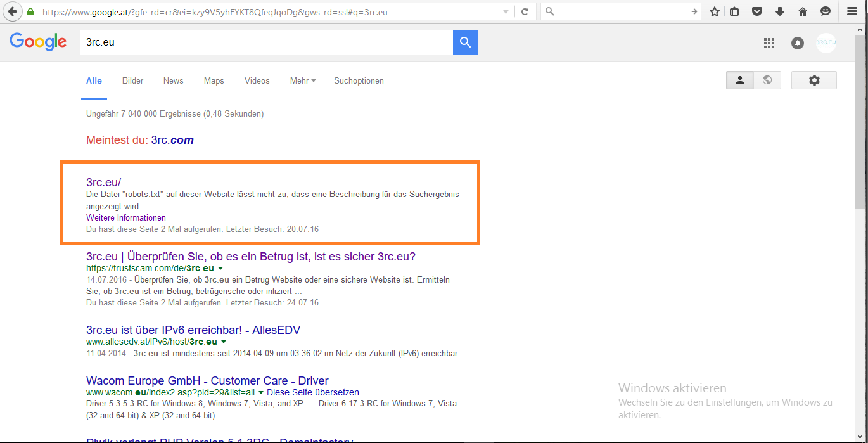Click the suggested spelling 3rc.com

click(172, 140)
